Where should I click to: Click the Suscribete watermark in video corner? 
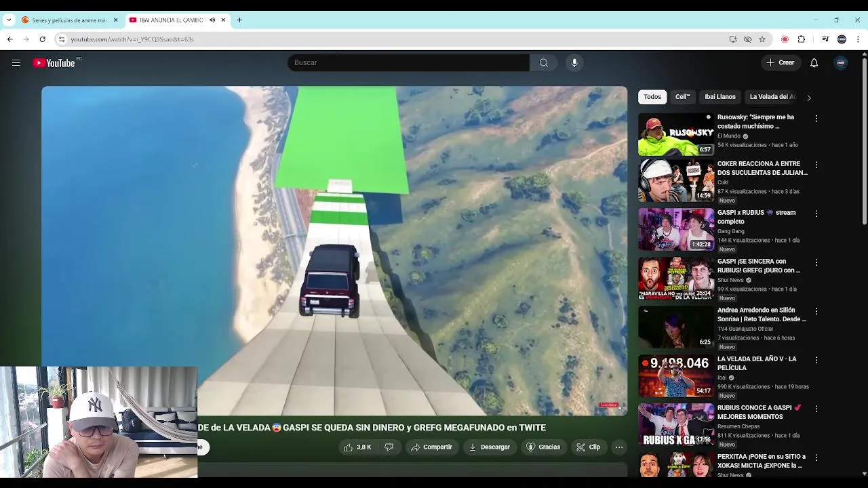click(609, 405)
